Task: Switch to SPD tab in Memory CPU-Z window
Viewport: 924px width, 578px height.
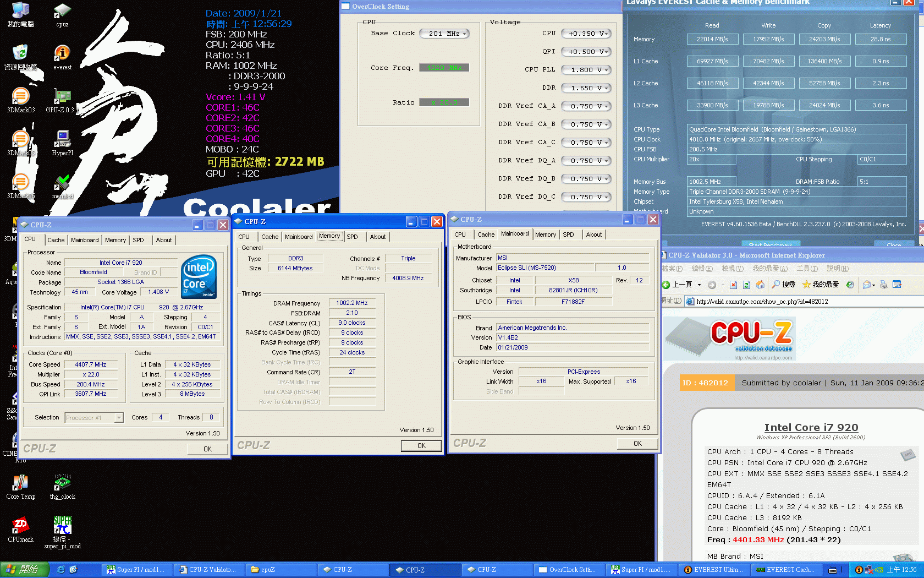Action: 352,237
